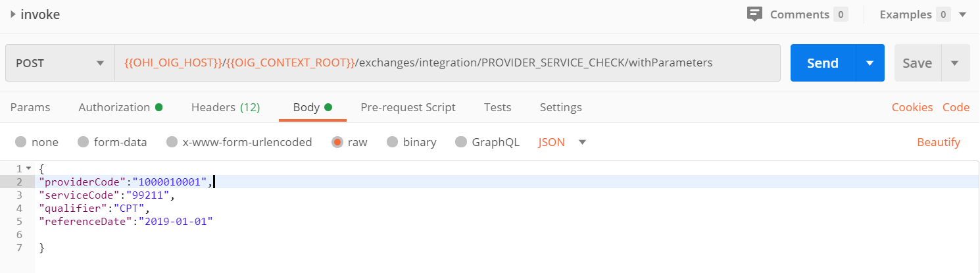The height and width of the screenshot is (273, 980).
Task: Open the Pre-request Script tab
Action: pos(408,107)
